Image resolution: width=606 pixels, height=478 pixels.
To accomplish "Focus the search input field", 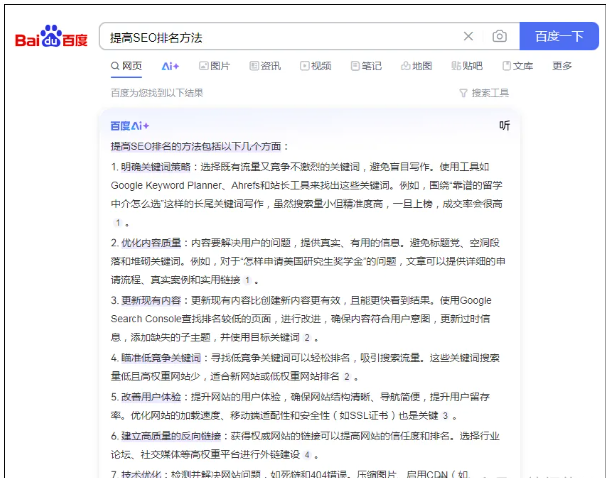I will (280, 37).
